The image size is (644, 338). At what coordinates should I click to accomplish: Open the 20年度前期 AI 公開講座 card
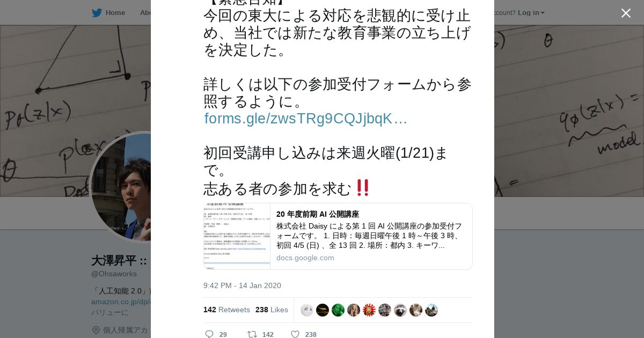pos(338,236)
